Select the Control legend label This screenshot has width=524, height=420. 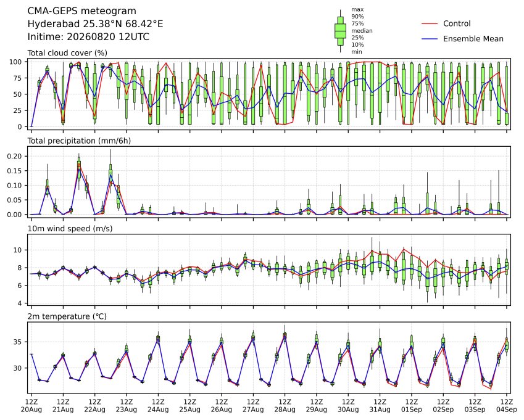[457, 23]
